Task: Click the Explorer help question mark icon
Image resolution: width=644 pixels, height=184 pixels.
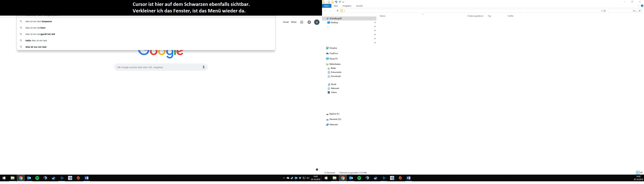Action: coord(642,6)
